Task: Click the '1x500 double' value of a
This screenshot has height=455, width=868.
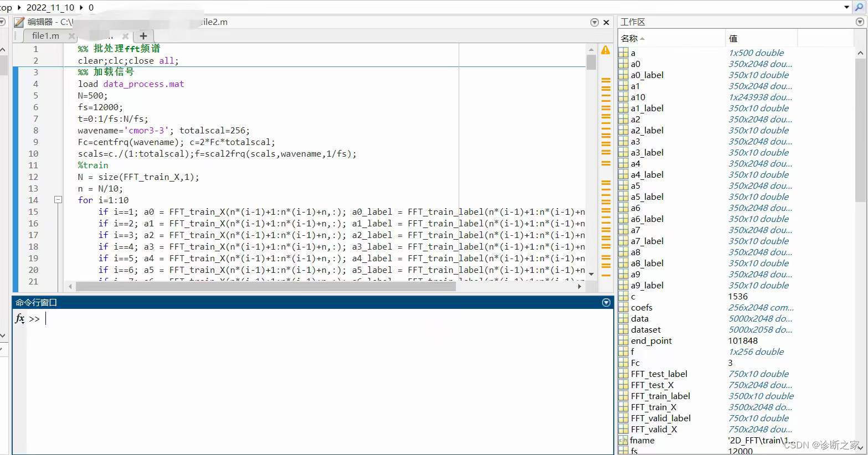Action: click(756, 53)
